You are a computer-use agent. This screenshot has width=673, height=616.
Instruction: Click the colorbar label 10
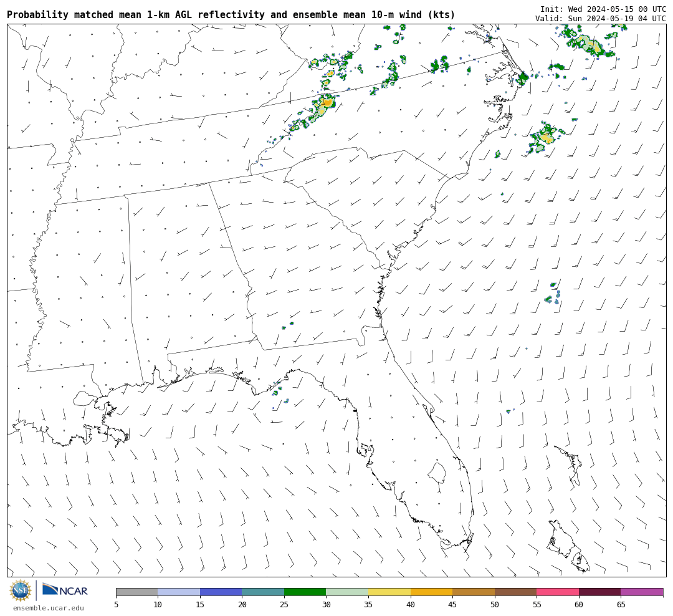click(x=158, y=605)
